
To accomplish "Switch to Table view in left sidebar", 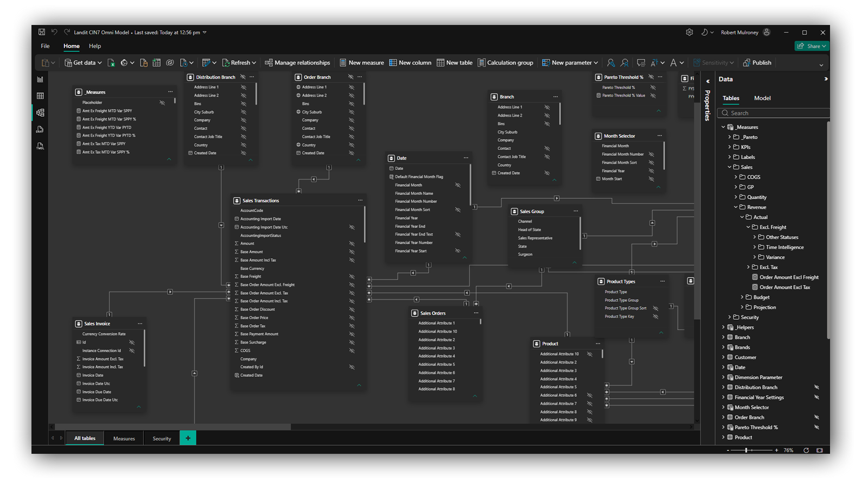I will [x=40, y=96].
